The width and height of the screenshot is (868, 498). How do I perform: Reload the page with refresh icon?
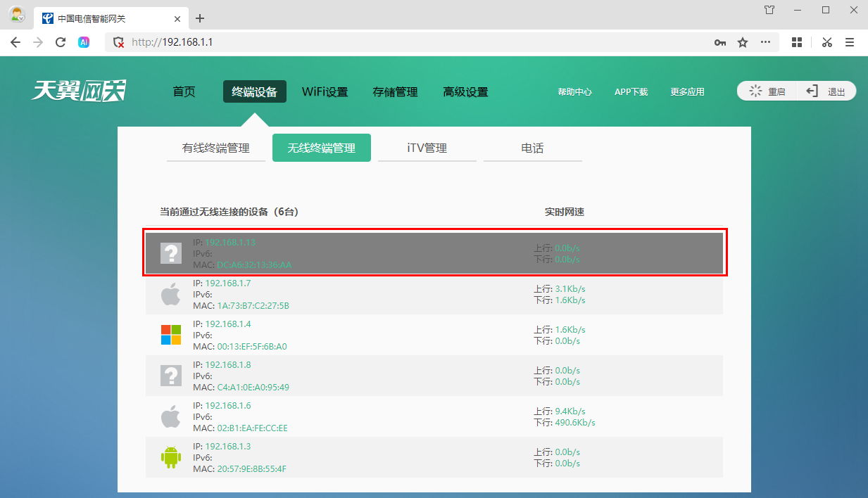tap(61, 42)
